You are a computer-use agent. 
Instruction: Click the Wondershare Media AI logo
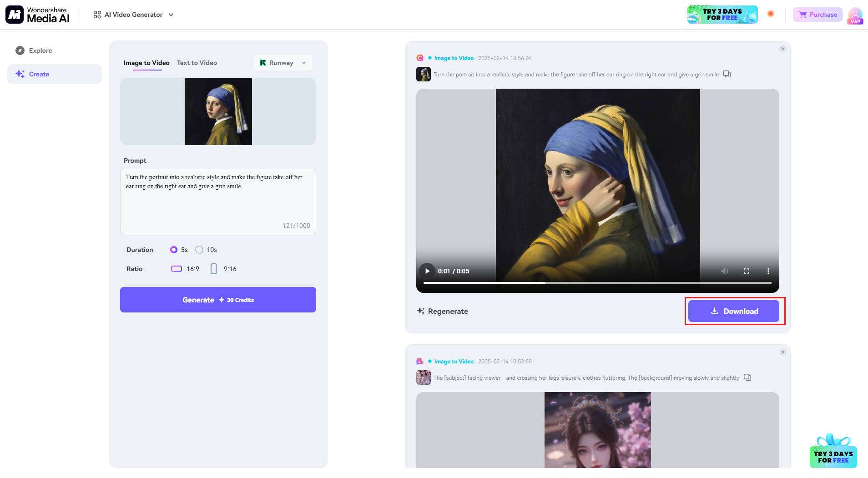(x=38, y=15)
